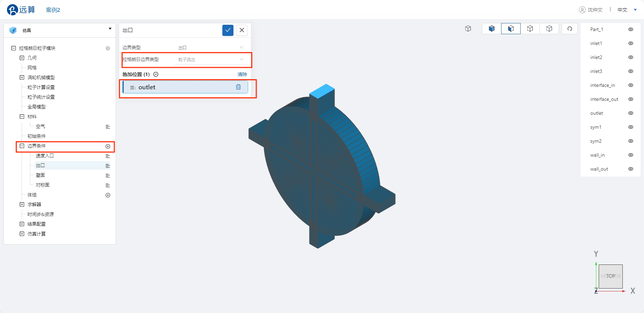Click the 清除 link to clear locations
This screenshot has width=644, height=313.
click(242, 74)
